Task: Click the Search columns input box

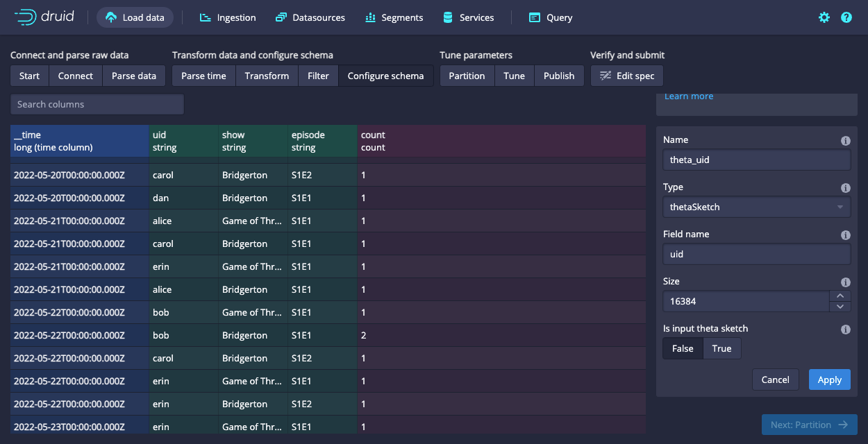Action: click(97, 104)
